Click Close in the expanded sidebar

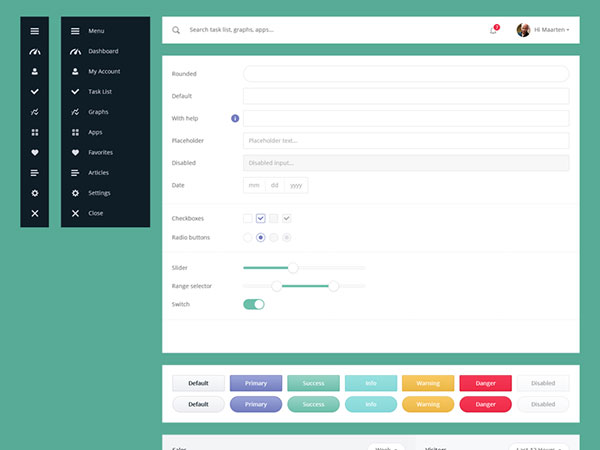pos(105,213)
